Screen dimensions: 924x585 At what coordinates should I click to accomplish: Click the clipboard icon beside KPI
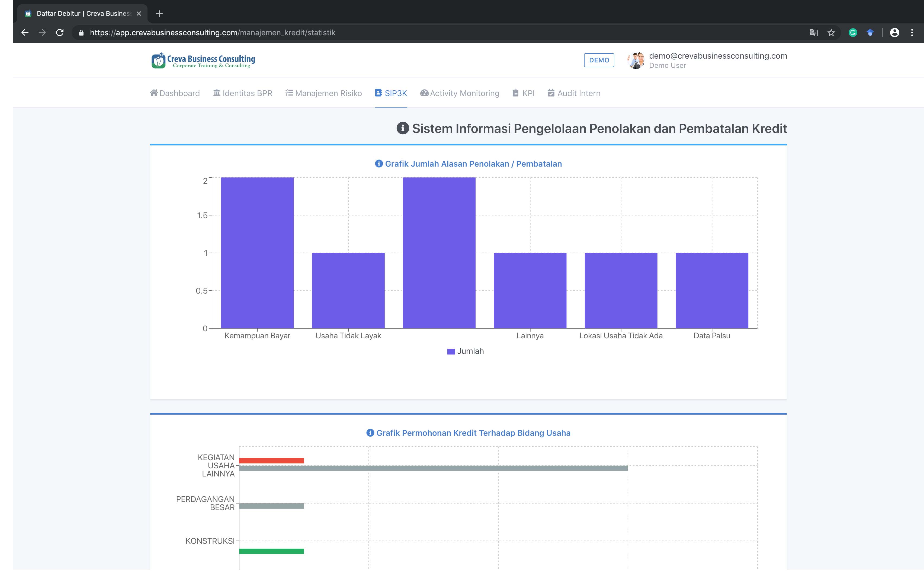pos(516,93)
